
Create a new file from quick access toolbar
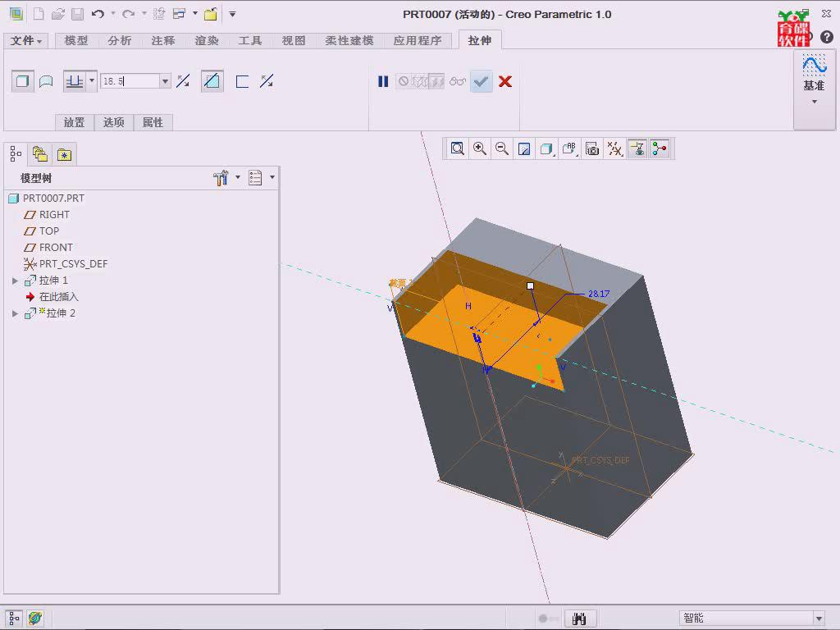pyautogui.click(x=39, y=14)
